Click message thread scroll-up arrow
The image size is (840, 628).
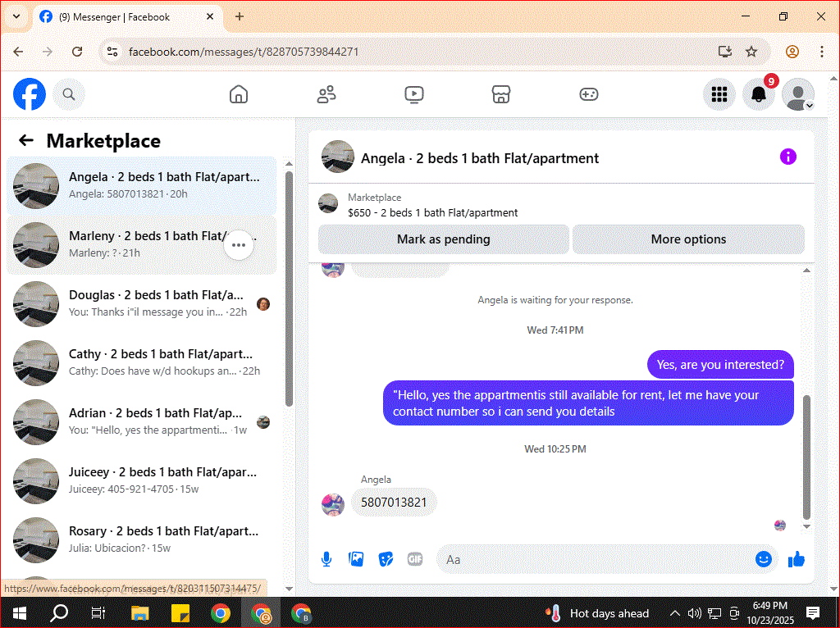click(807, 271)
